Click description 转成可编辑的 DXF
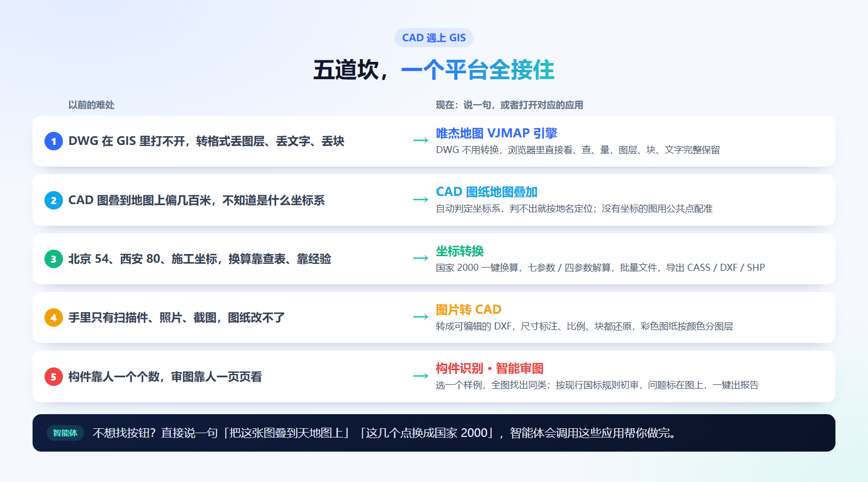 pos(474,326)
